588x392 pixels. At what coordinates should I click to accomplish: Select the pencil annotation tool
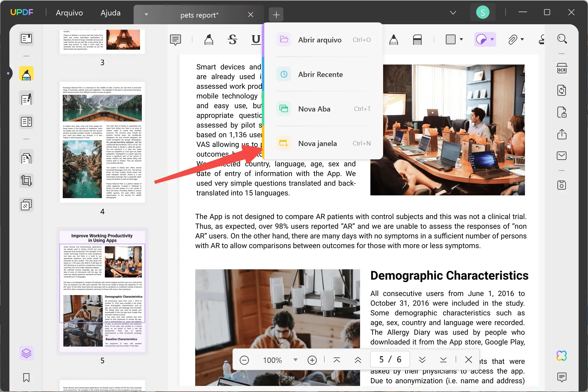[x=394, y=39]
